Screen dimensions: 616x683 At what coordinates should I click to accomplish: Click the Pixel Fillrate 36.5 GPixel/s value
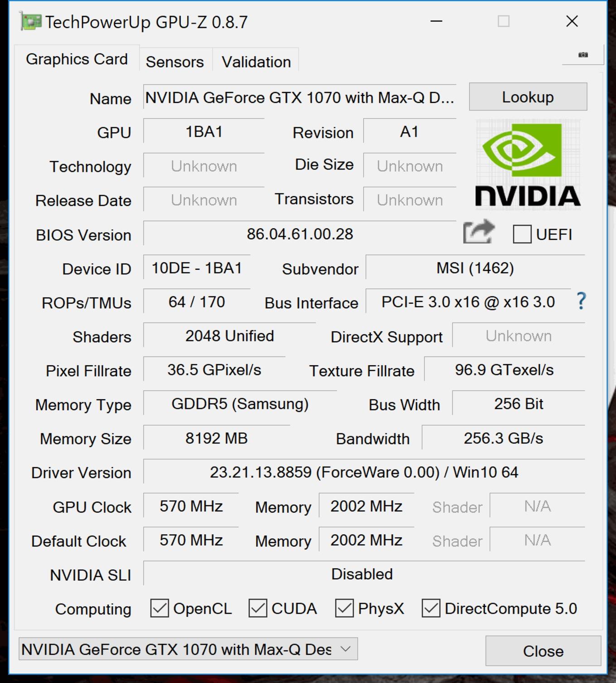click(214, 370)
